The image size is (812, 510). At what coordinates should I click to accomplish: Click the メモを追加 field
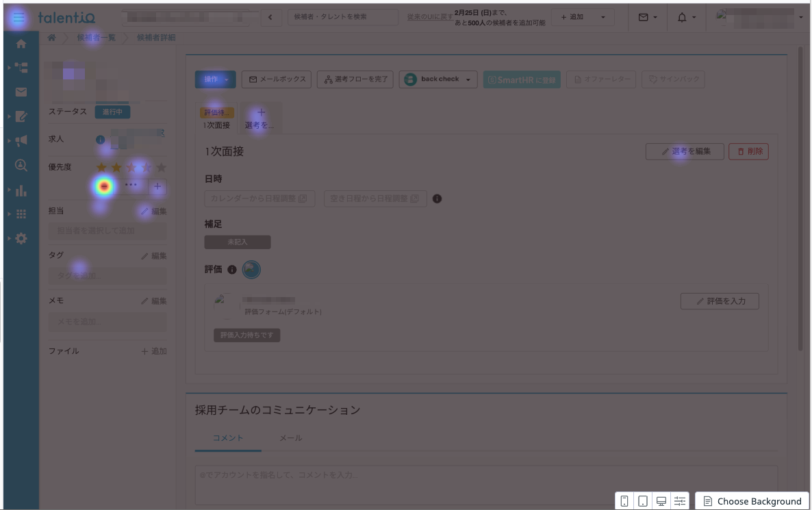pos(107,322)
